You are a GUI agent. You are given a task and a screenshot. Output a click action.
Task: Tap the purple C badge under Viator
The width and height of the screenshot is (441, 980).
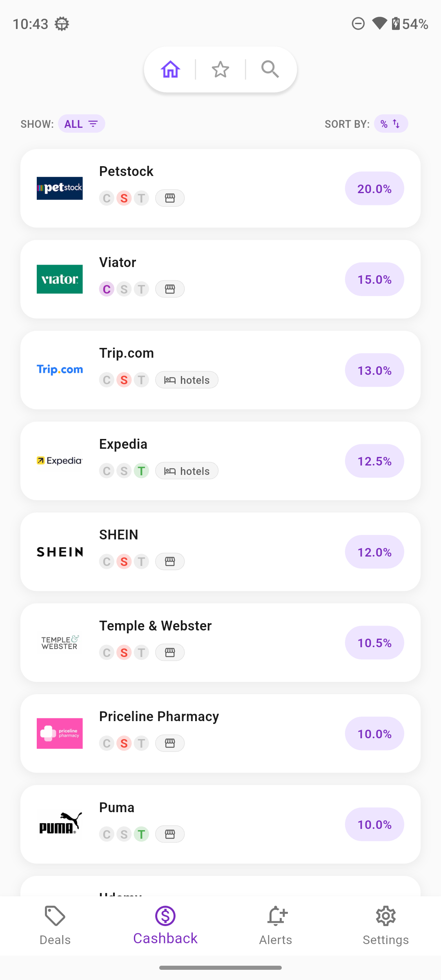(107, 289)
